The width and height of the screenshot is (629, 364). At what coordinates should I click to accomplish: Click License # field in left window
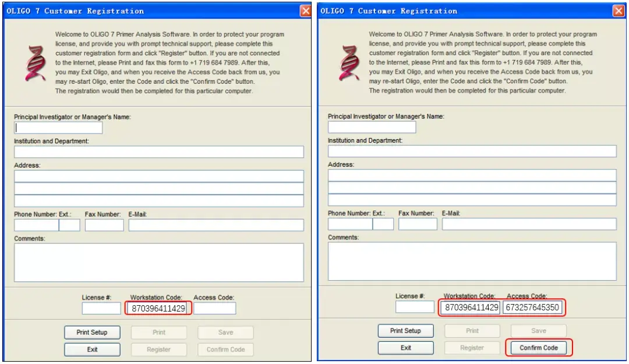[101, 308]
